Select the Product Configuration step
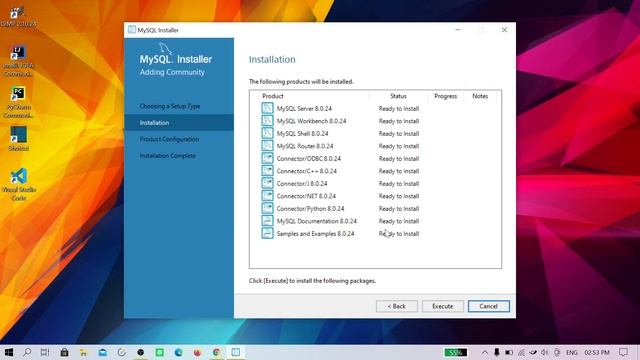This screenshot has width=640, height=360. coord(169,139)
